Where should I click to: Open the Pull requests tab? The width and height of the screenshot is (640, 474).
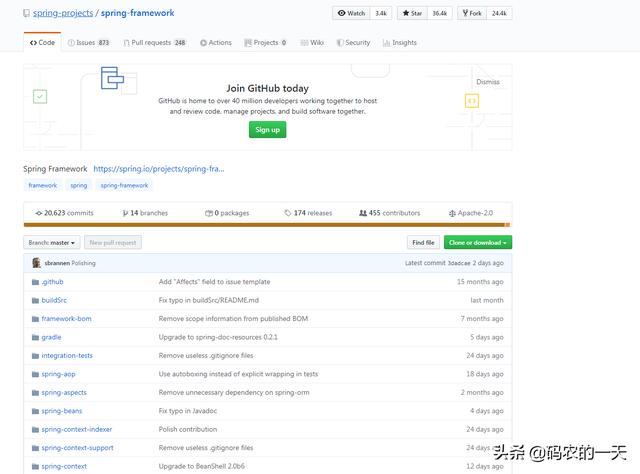pyautogui.click(x=155, y=42)
